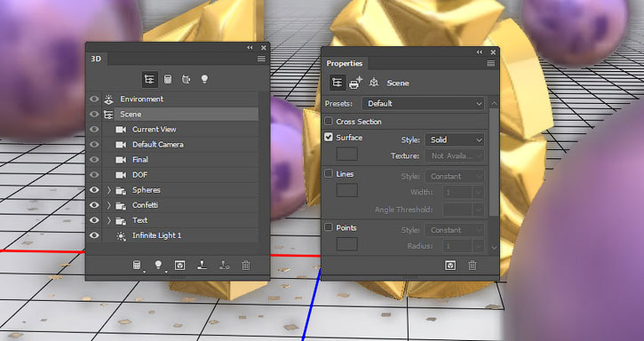Expand the Confetti group
644x341 pixels.
tap(109, 205)
